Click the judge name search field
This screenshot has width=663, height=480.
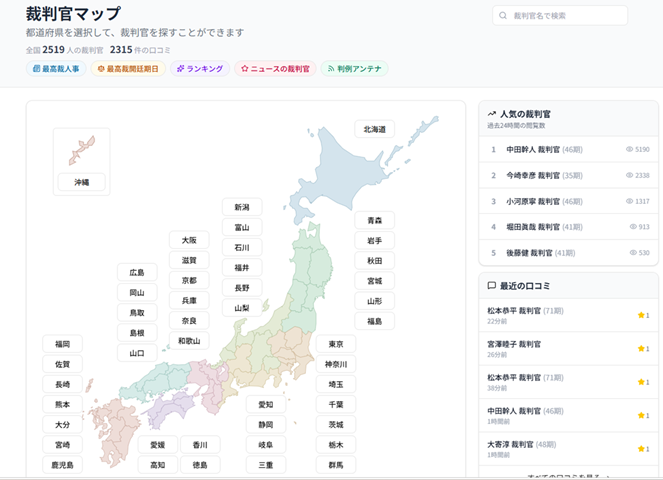560,16
